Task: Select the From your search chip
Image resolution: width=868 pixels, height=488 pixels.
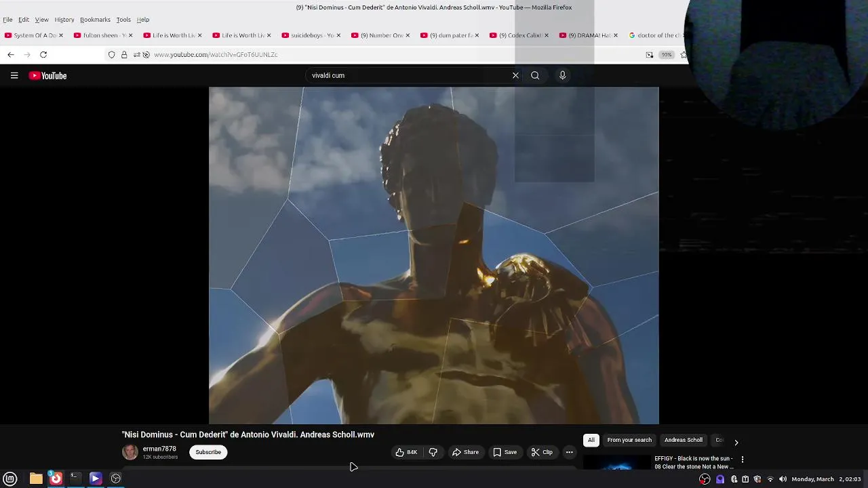Action: tap(629, 440)
